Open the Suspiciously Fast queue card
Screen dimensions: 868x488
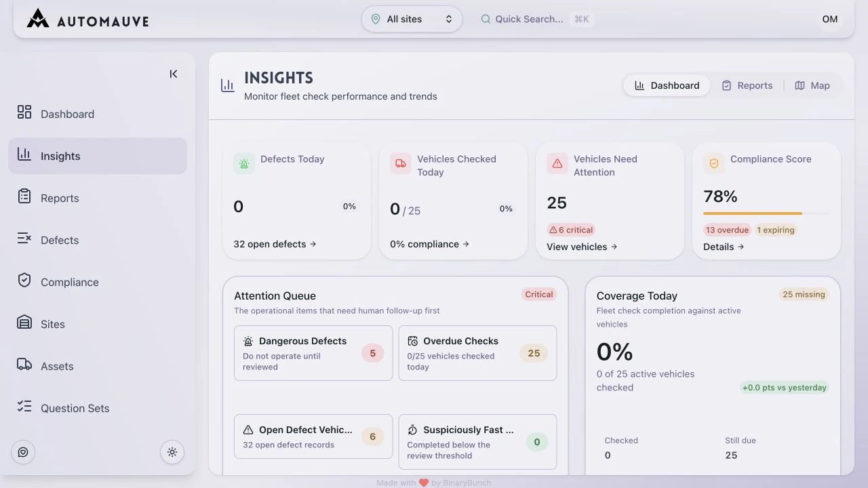tap(477, 442)
